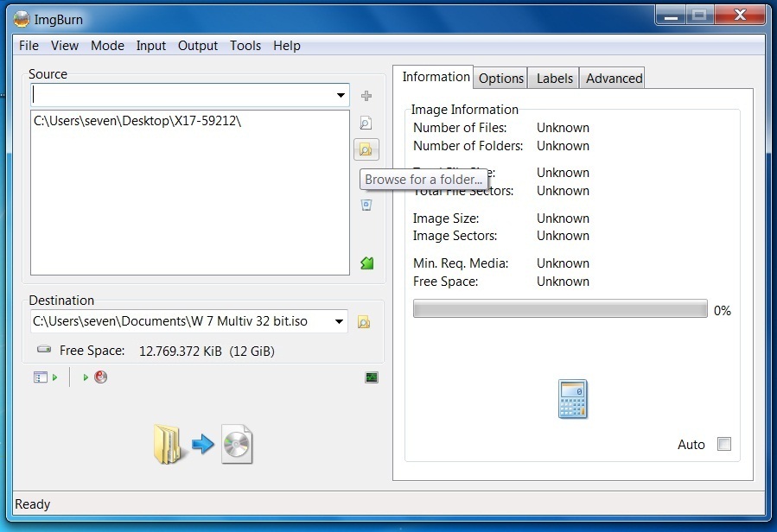Click the Image Size Unknown value
Viewport: 777px width, 532px height.
pos(563,218)
